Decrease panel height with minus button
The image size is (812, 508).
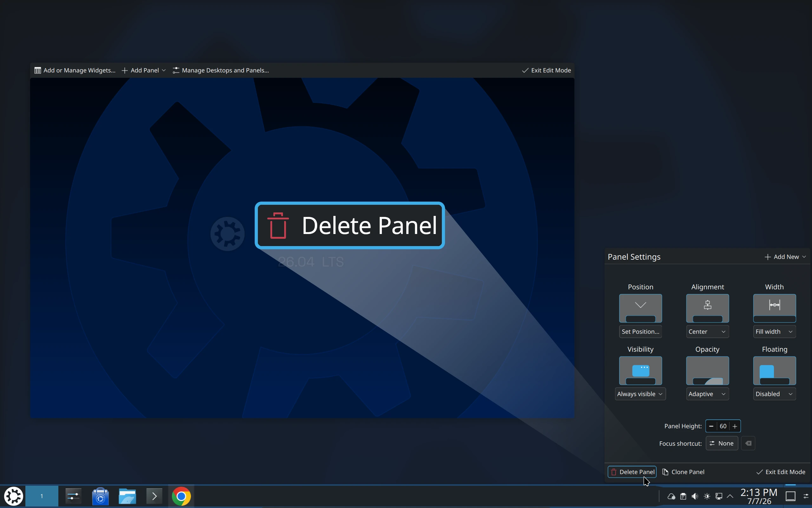point(711,426)
